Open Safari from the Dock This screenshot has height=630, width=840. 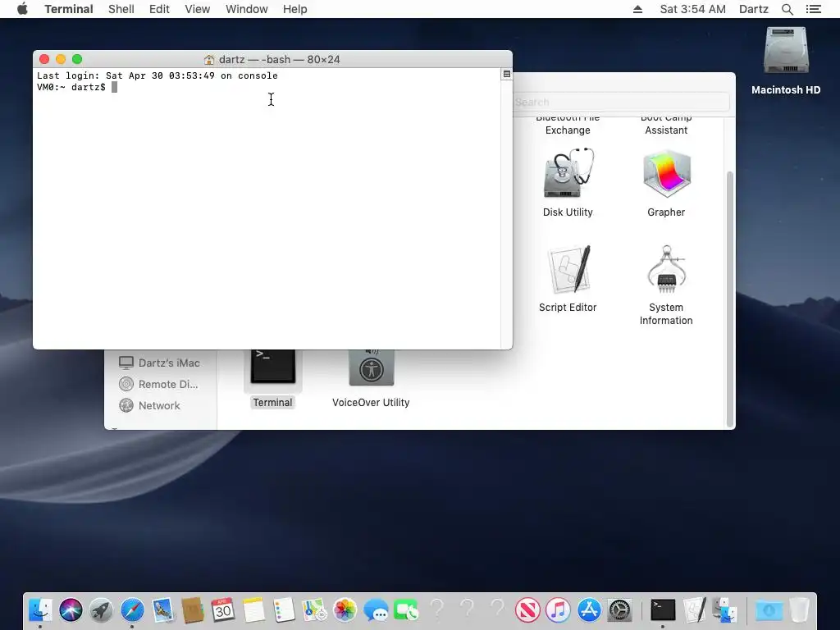pyautogui.click(x=132, y=610)
